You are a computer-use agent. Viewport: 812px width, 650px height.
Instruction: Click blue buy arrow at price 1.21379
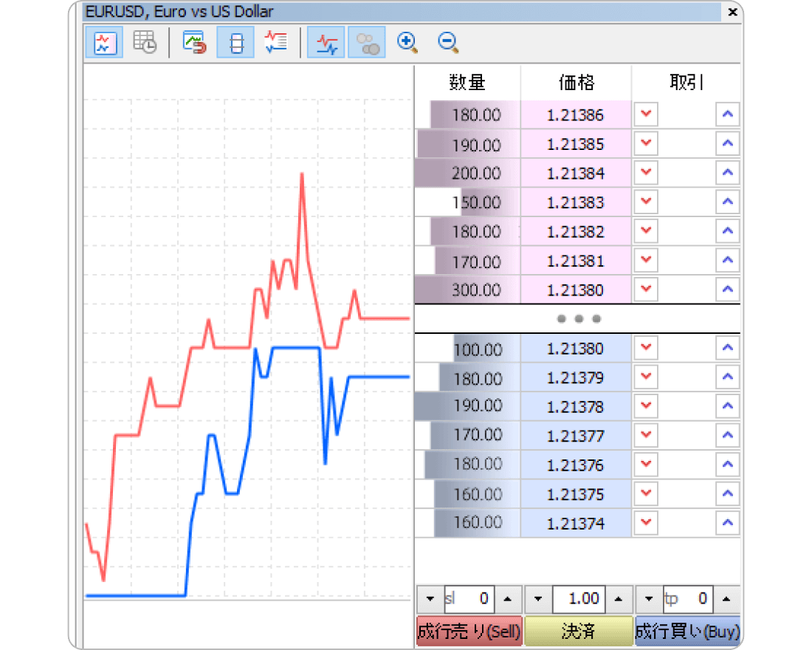728,376
